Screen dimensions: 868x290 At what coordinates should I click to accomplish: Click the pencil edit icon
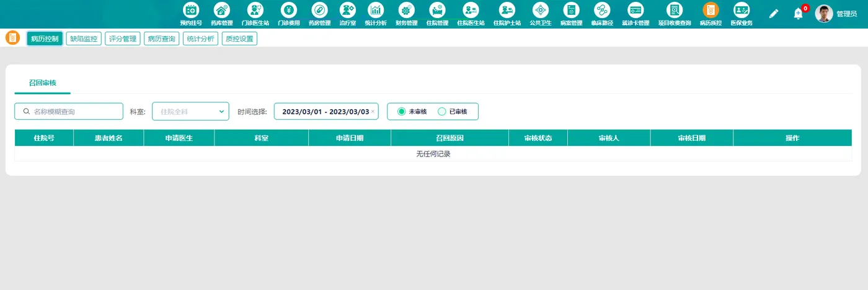pos(774,14)
